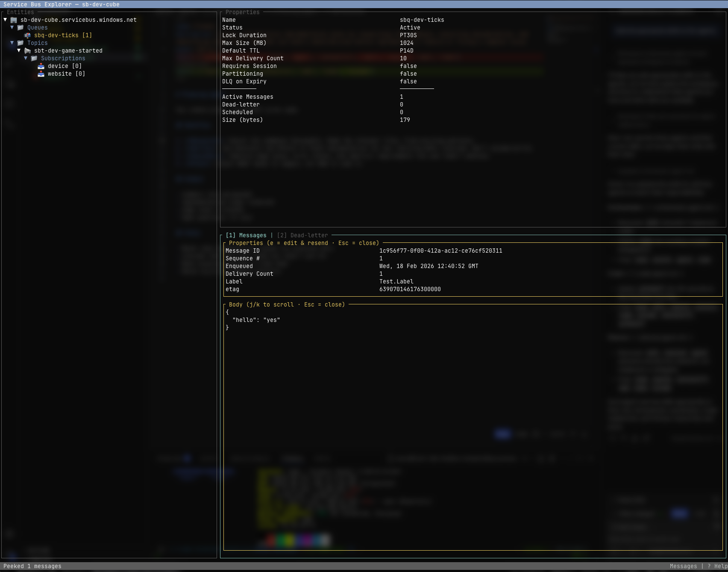Click the namespace server icon for sb-dev-cube
728x572 pixels.
(14, 20)
